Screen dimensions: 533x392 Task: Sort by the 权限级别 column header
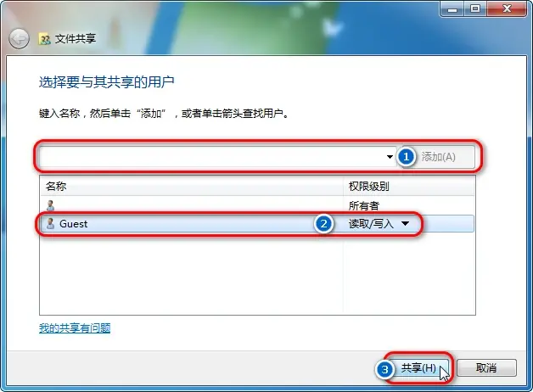pyautogui.click(x=409, y=186)
